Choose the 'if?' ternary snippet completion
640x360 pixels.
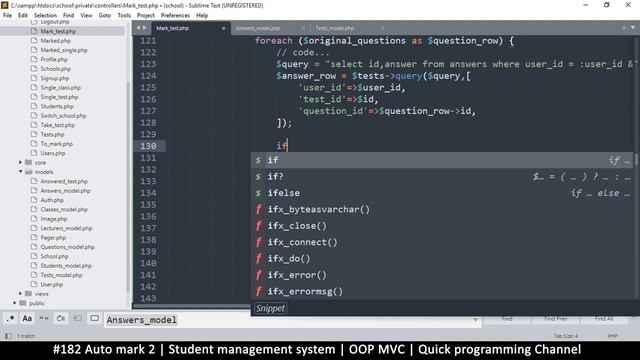442,176
